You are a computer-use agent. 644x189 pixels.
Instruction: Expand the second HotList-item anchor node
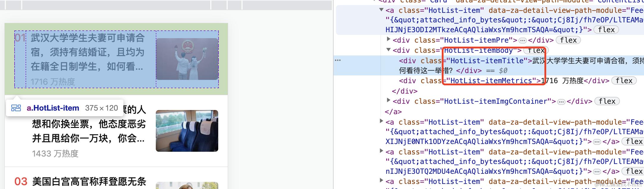pos(381,121)
